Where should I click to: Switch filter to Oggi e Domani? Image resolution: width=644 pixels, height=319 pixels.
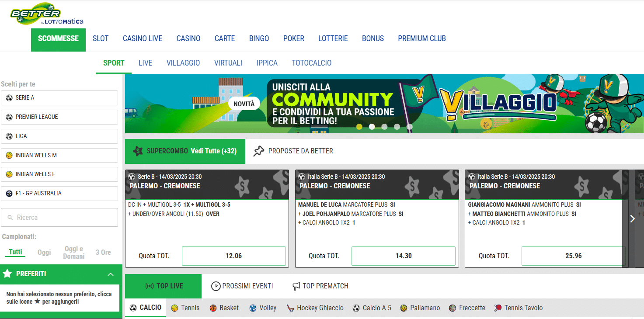coord(73,252)
